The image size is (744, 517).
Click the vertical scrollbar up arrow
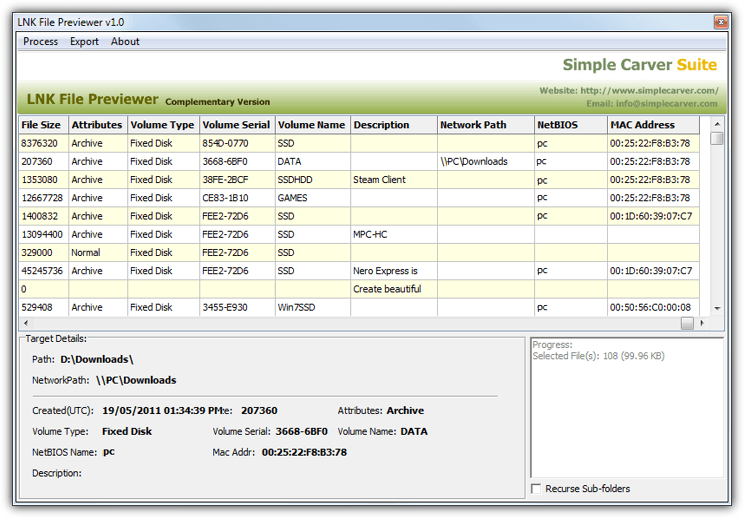[x=717, y=124]
